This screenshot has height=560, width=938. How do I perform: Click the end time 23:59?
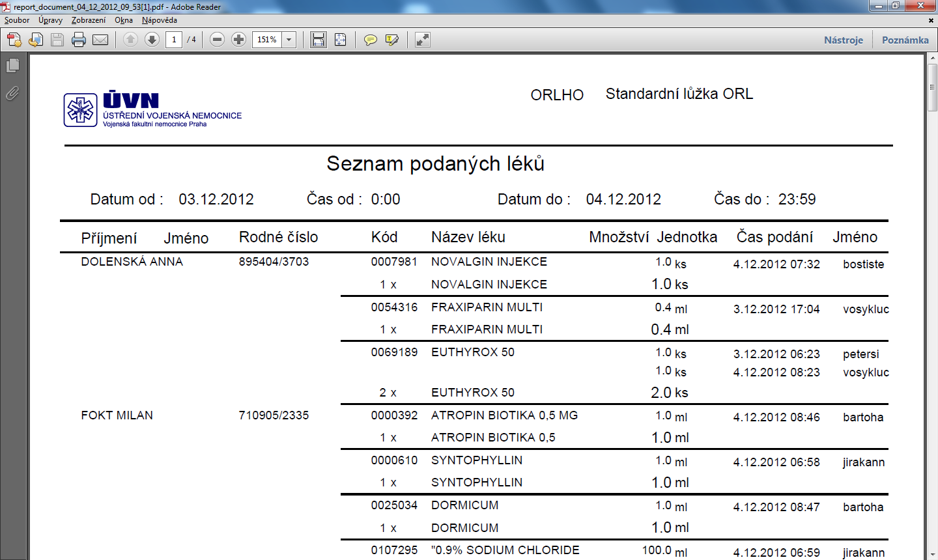pos(797,199)
